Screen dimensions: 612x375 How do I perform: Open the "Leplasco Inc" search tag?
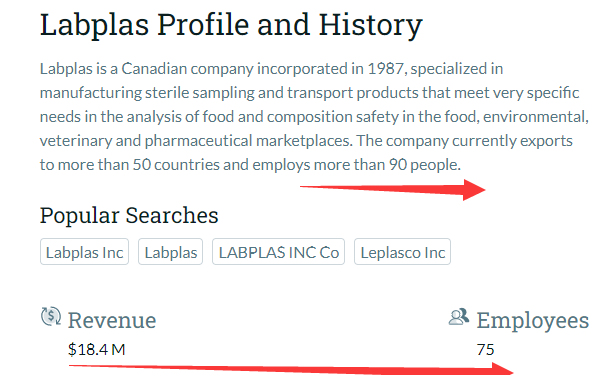(x=402, y=252)
